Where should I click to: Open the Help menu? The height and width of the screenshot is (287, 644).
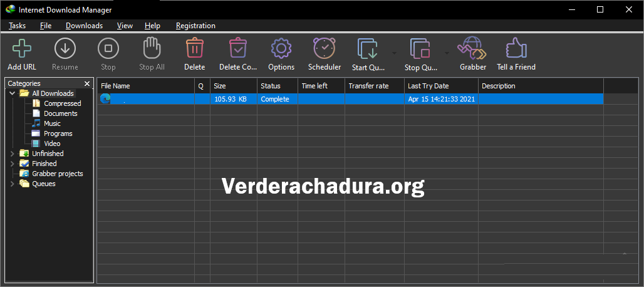[x=152, y=26]
